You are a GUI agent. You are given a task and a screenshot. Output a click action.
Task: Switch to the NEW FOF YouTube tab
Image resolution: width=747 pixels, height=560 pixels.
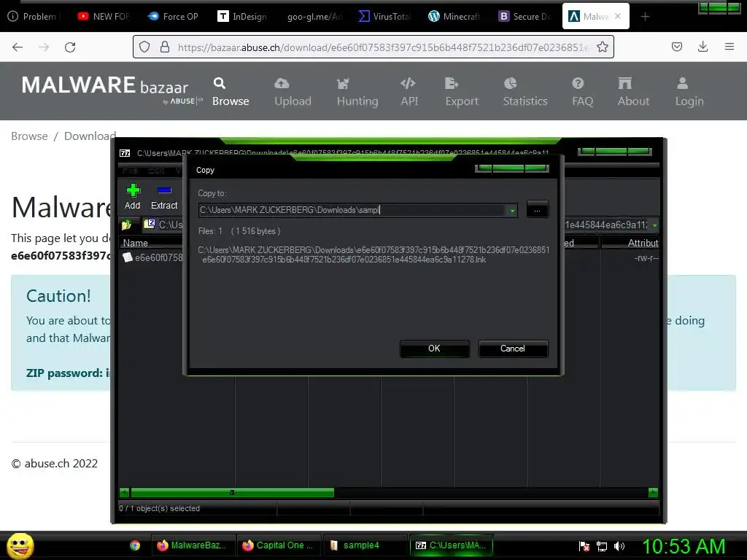(104, 16)
